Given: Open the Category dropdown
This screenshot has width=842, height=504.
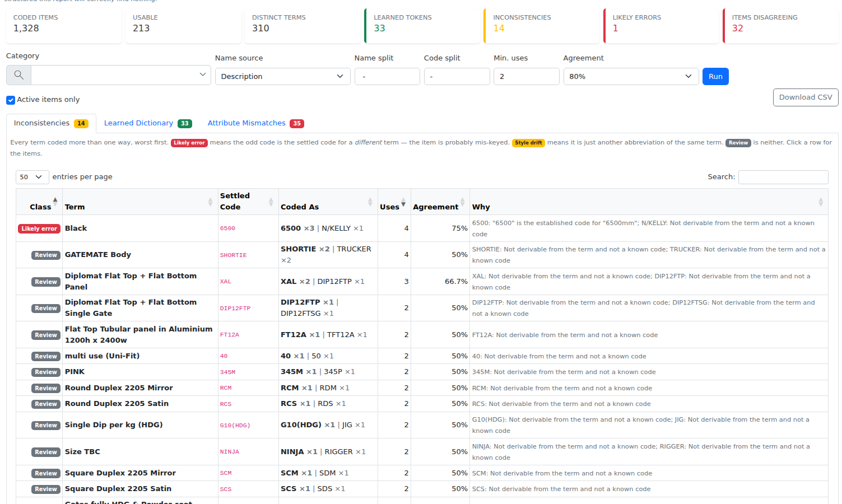Looking at the screenshot, I should tap(121, 75).
